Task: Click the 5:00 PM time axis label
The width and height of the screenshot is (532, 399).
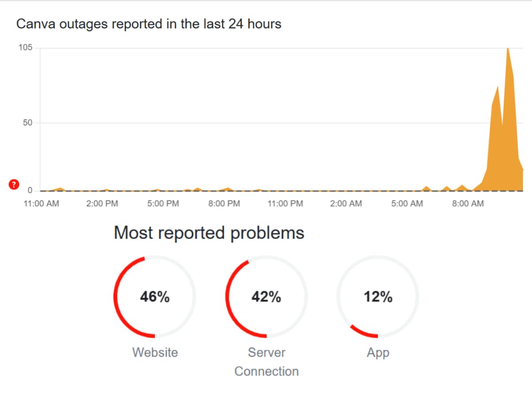Action: [x=163, y=203]
